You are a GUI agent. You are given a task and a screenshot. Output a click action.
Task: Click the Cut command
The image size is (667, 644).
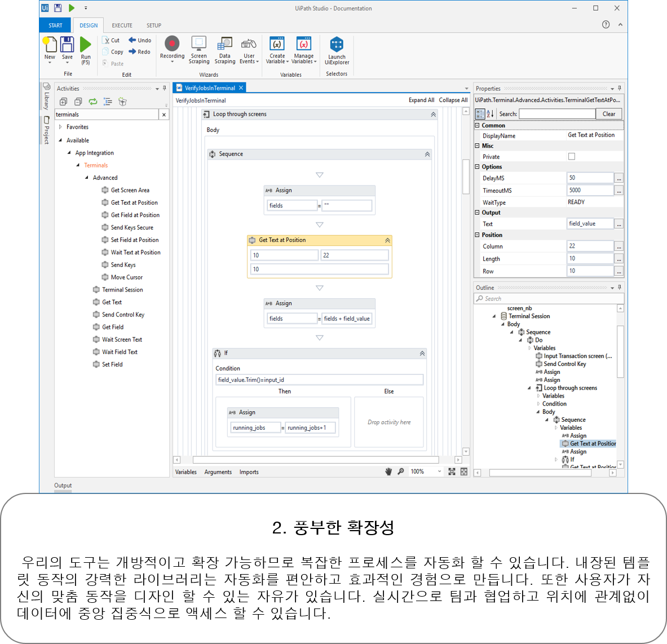pos(112,41)
